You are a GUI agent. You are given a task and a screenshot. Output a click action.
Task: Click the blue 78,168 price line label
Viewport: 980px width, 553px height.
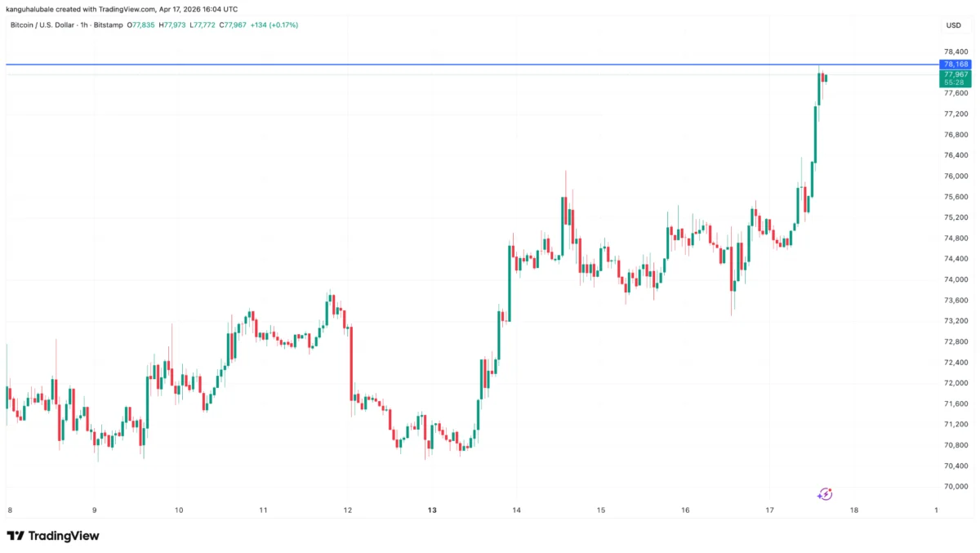click(x=955, y=64)
